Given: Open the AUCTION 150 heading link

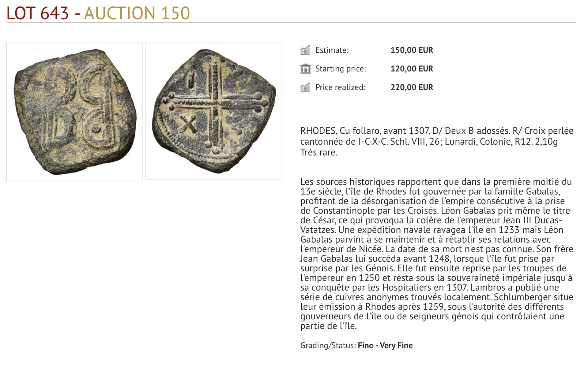Looking at the screenshot, I should [x=137, y=13].
